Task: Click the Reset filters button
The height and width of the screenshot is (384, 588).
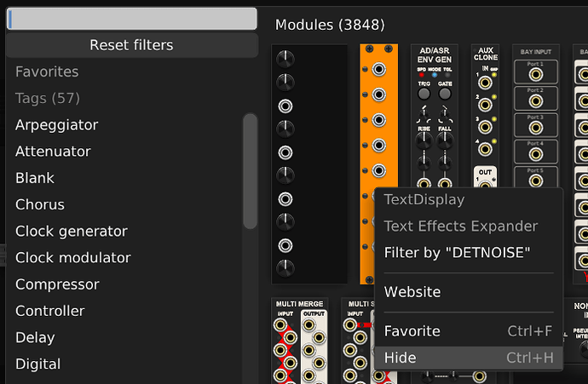Action: 131,45
